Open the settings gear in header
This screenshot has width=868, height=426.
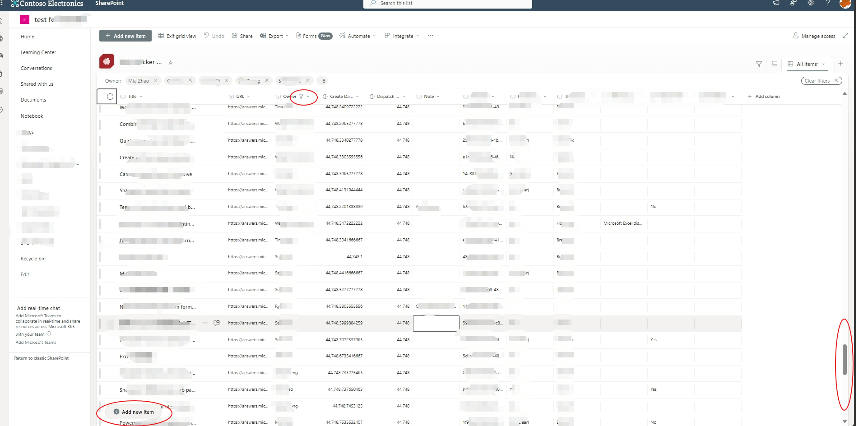[811, 3]
